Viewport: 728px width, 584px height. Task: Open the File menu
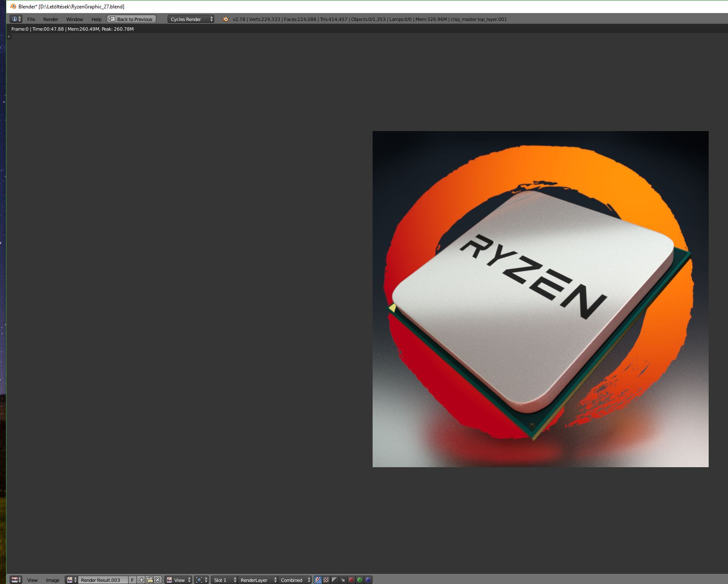point(31,19)
